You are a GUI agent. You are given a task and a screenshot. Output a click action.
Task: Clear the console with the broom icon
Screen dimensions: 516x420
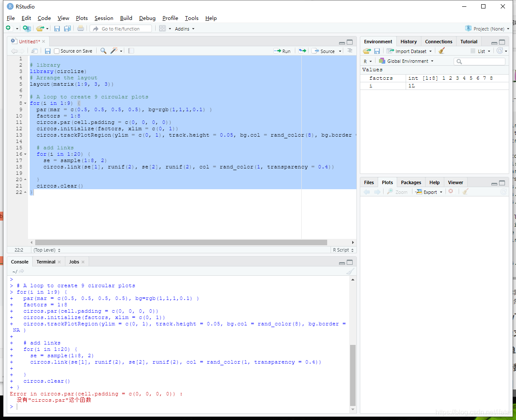[x=350, y=272]
